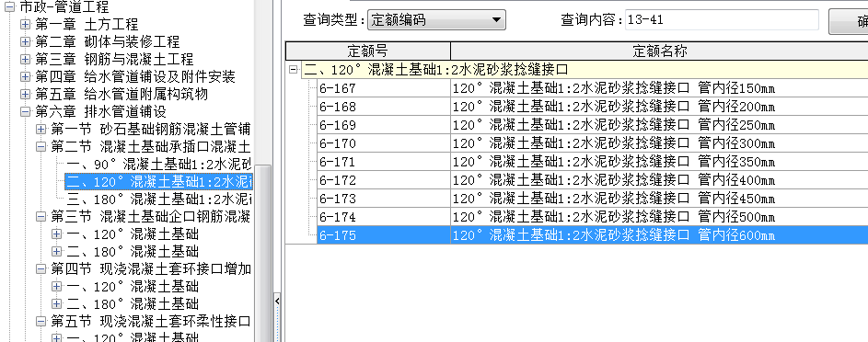Click name cell 管内径350mm
868x342 pixels.
[x=659, y=162]
